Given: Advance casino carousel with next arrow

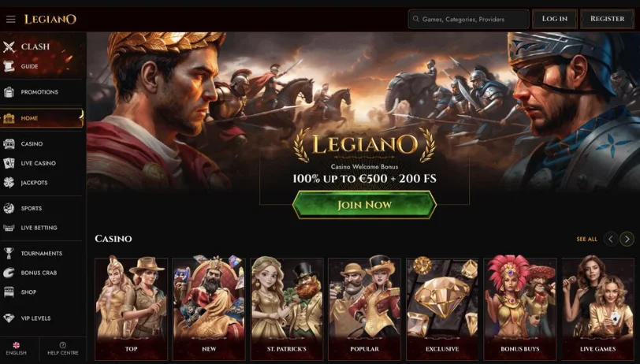Looking at the screenshot, I should pos(627,239).
